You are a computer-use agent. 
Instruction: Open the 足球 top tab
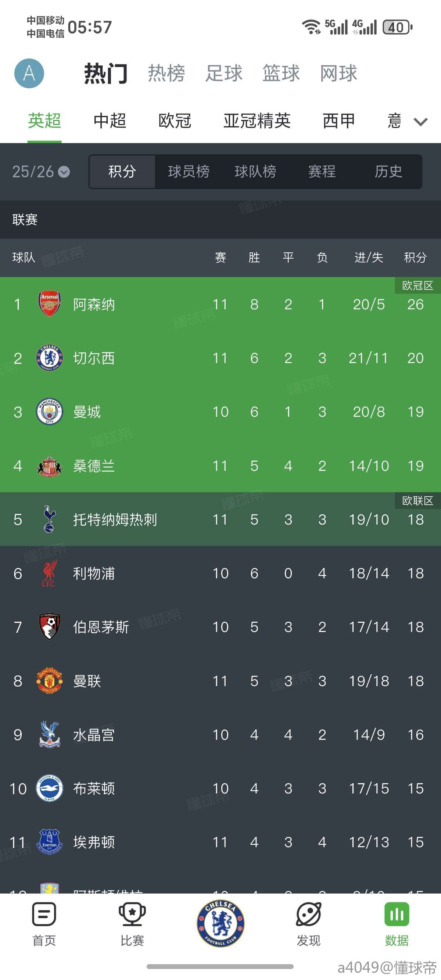click(x=223, y=73)
